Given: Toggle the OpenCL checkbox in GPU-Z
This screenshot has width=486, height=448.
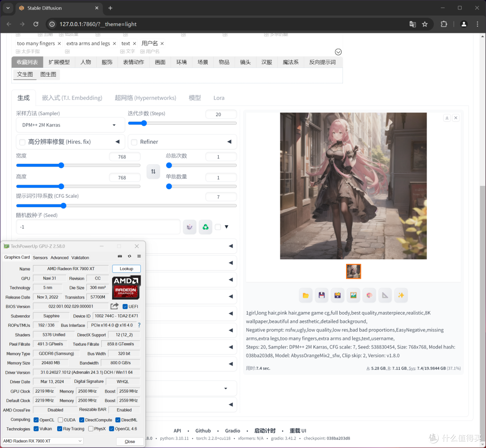Looking at the screenshot, I should [36, 420].
